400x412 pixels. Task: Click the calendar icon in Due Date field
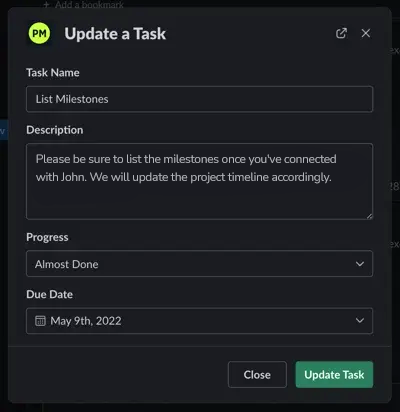pos(40,321)
